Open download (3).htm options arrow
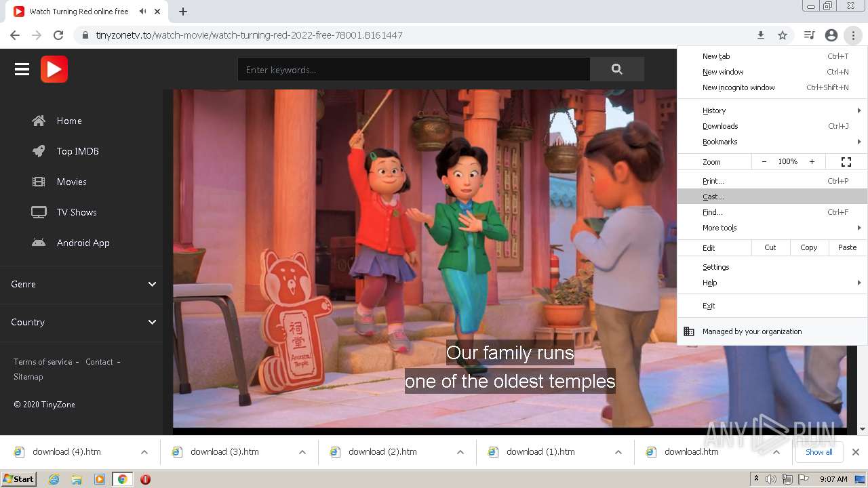 (302, 452)
